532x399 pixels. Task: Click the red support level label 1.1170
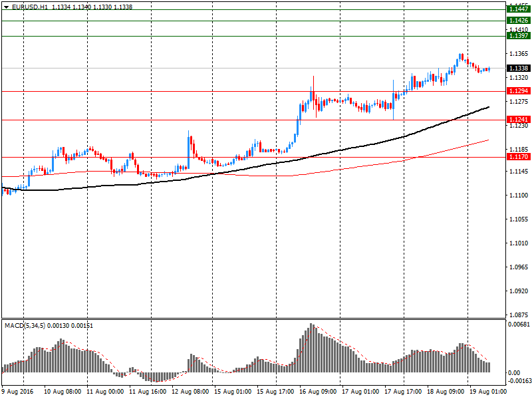pos(519,157)
